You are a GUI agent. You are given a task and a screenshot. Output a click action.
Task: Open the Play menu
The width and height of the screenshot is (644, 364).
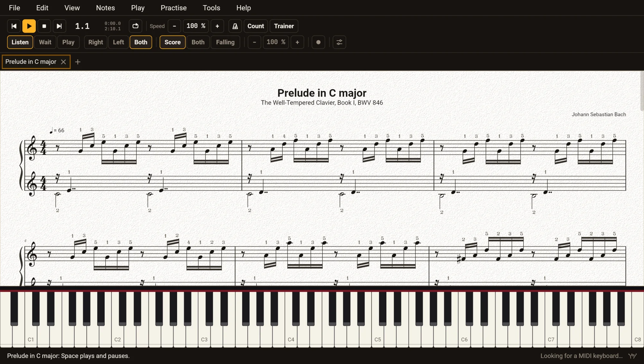point(138,8)
